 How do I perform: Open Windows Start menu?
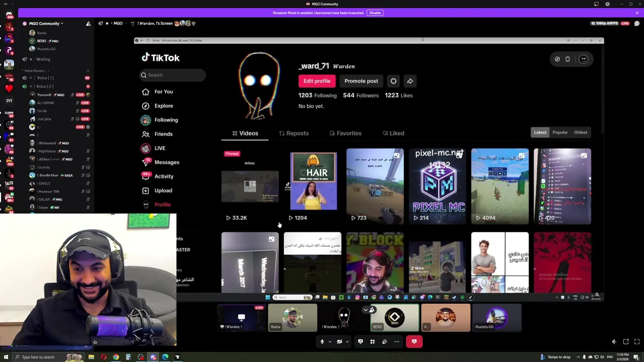(x=6, y=357)
